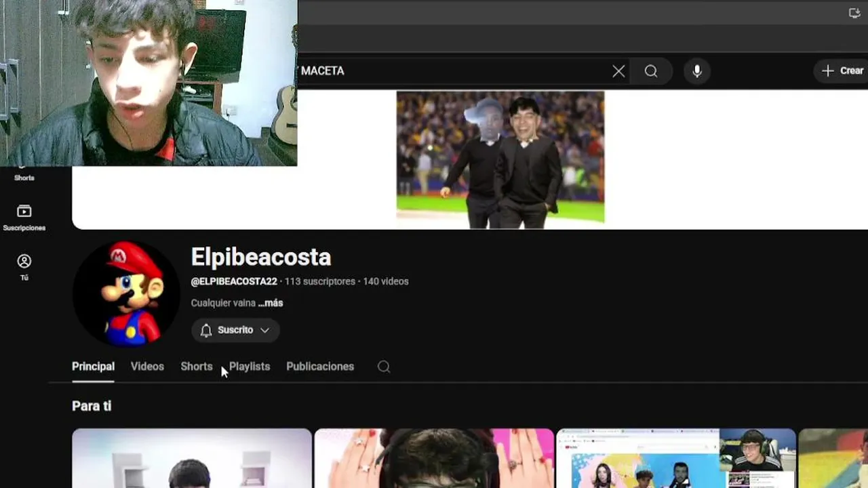Click the magnifier search button

tap(651, 71)
